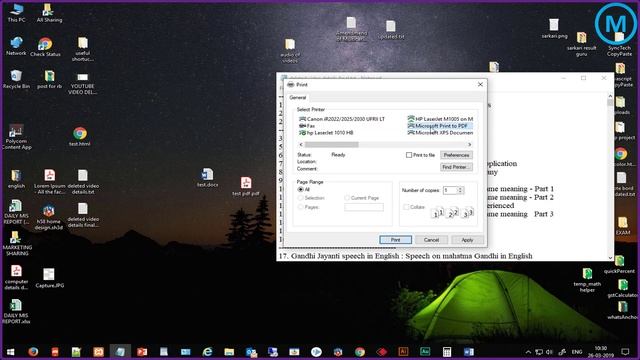Click the Pages range input box

click(x=364, y=207)
